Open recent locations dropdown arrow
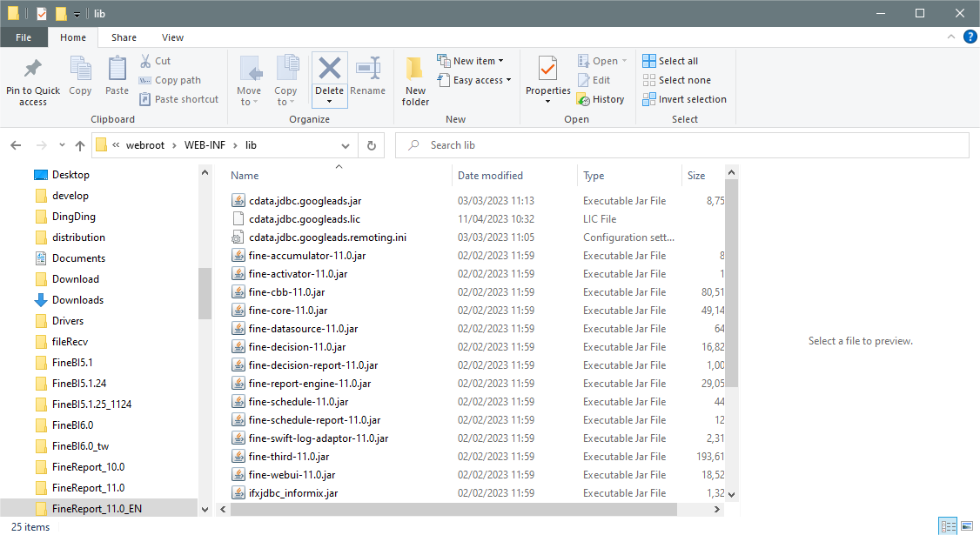The height and width of the screenshot is (535, 980). click(62, 145)
